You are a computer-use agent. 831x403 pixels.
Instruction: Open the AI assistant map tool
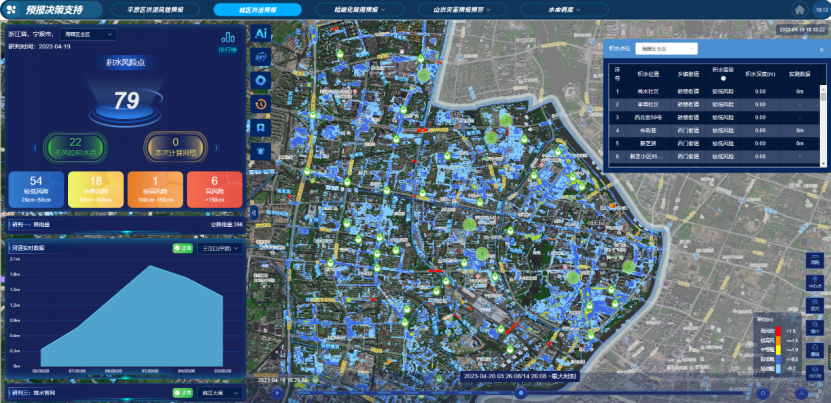[261, 33]
